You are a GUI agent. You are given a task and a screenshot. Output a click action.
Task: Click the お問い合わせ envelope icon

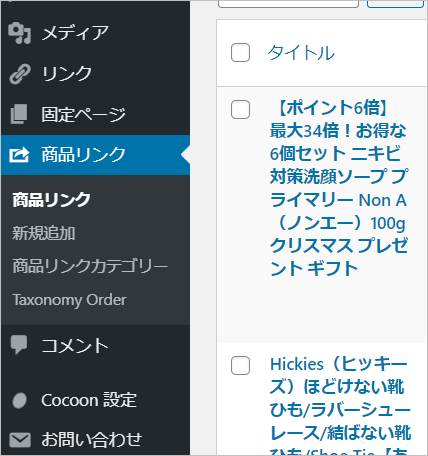[x=20, y=440]
